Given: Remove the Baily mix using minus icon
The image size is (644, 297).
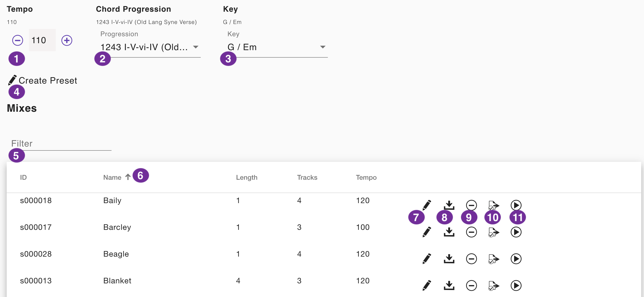Looking at the screenshot, I should pos(471,205).
